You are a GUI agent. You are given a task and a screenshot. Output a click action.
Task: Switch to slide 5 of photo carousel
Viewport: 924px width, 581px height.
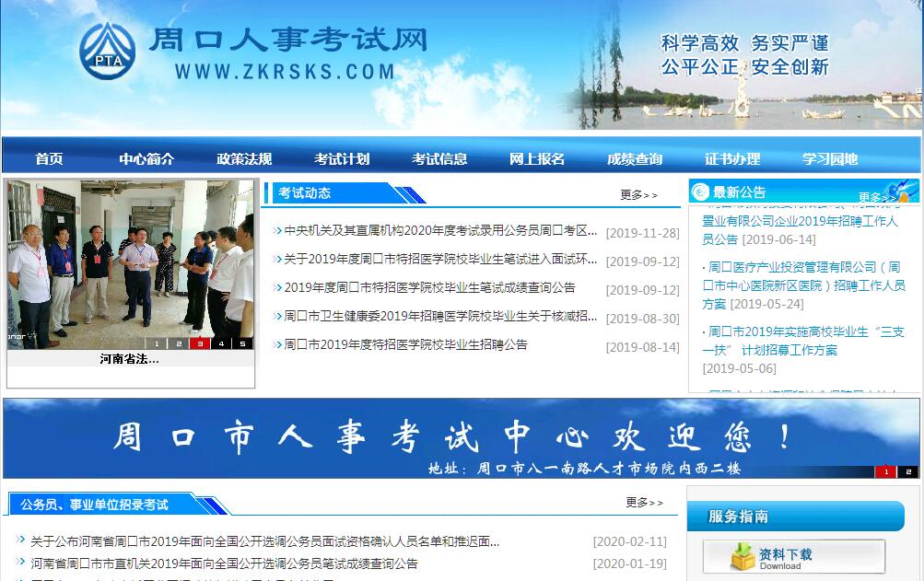pyautogui.click(x=242, y=343)
